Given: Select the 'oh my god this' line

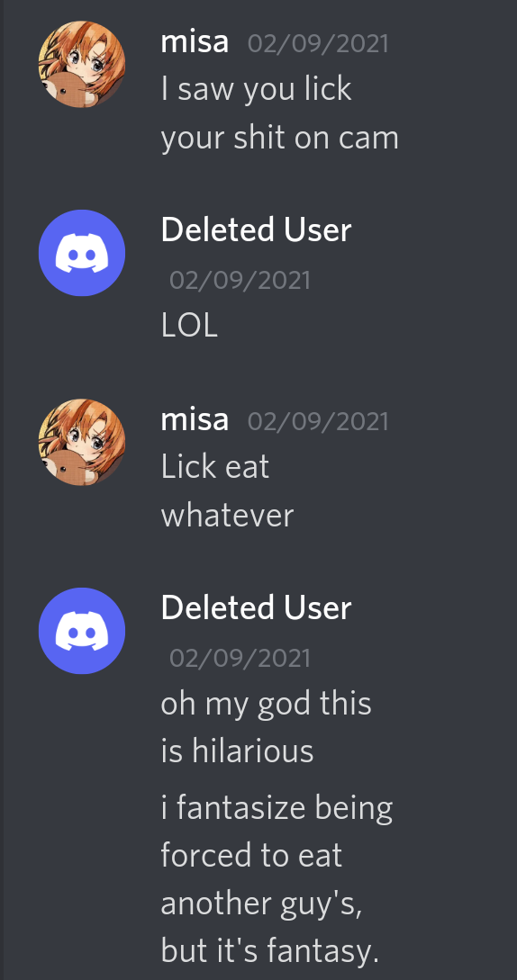Looking at the screenshot, I should pyautogui.click(x=266, y=704).
